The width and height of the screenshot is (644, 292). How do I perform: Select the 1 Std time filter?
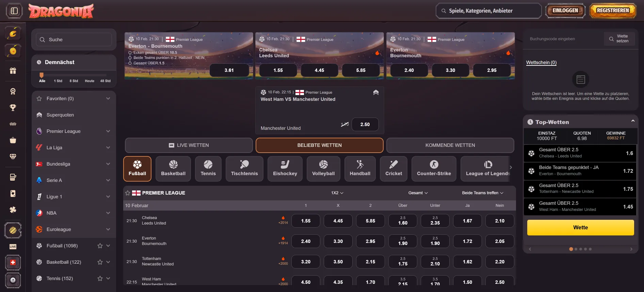(58, 81)
